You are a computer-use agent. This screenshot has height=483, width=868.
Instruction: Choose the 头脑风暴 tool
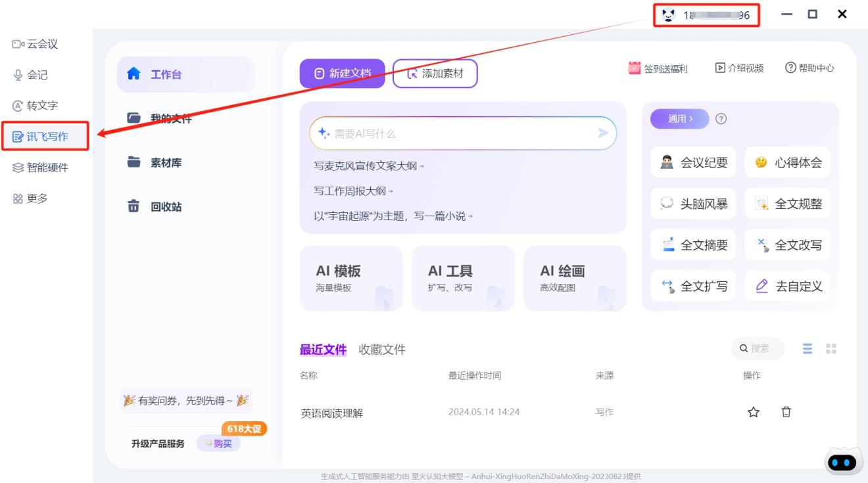click(693, 204)
